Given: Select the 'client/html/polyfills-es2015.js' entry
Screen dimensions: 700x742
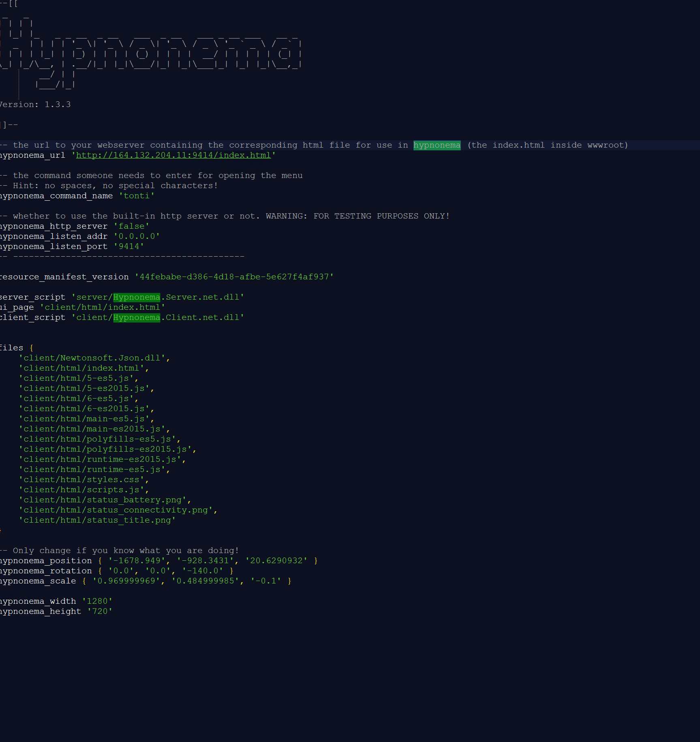Looking at the screenshot, I should [105, 449].
